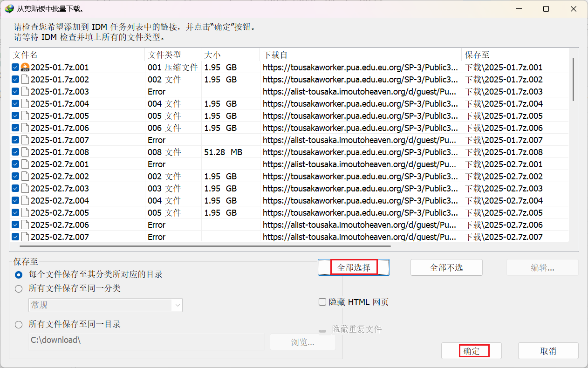The width and height of the screenshot is (588, 368).
Task: Click the file list's horizontal scrollbar
Action: tap(205, 245)
